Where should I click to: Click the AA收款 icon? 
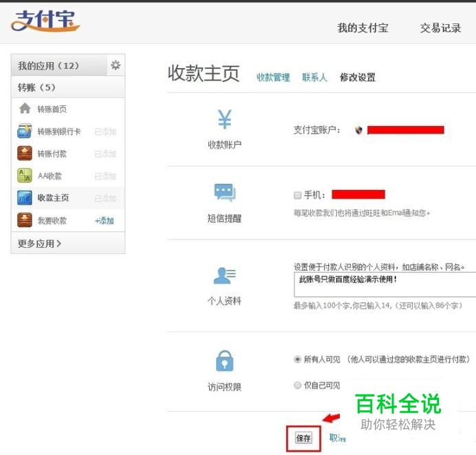pyautogui.click(x=25, y=176)
